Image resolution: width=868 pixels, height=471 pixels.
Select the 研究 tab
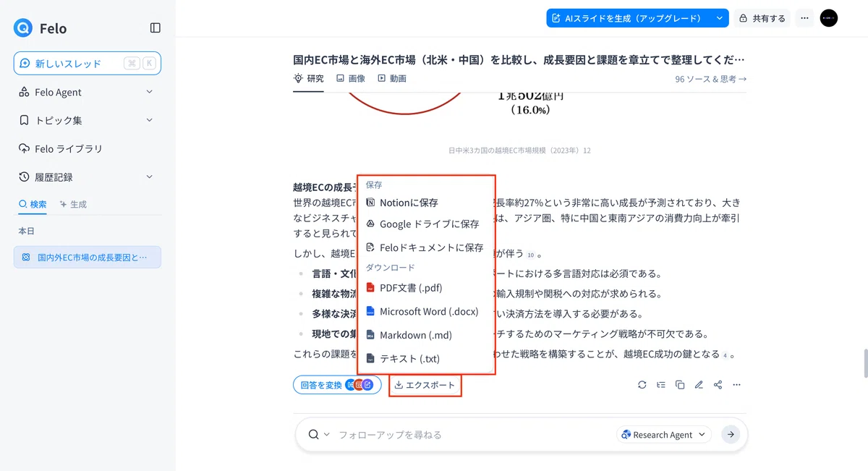[309, 78]
